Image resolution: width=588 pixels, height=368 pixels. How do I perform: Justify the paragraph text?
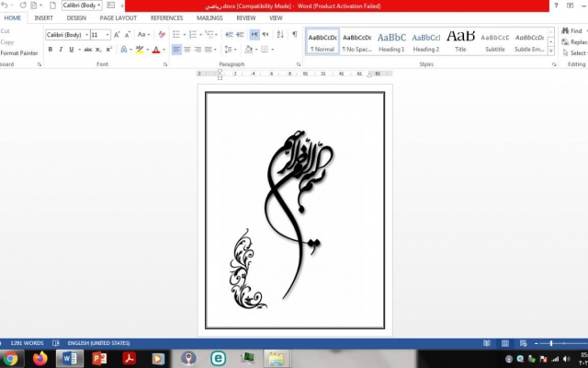point(209,50)
